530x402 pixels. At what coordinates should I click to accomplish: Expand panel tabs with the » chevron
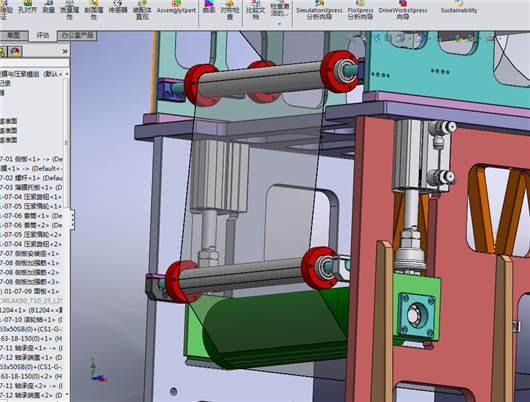pos(65,51)
